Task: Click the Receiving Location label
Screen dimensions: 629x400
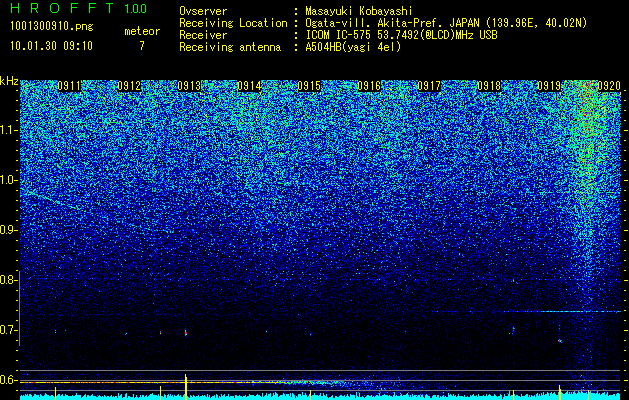Action: 233,23
